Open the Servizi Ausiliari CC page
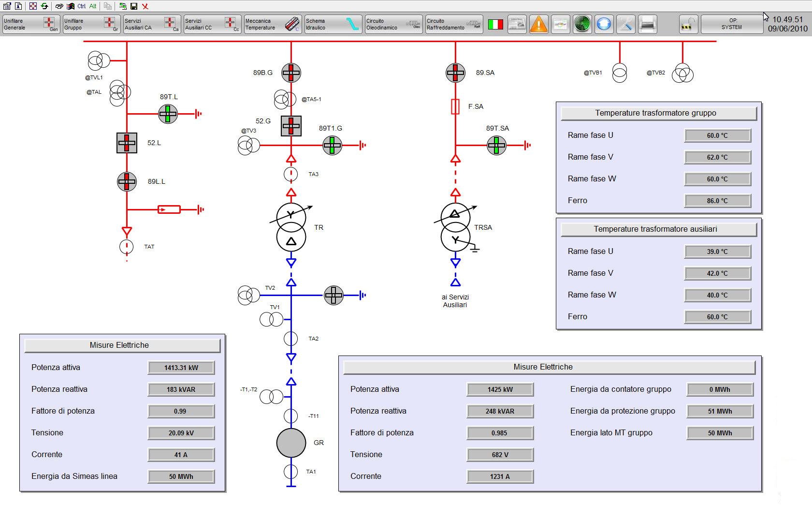This screenshot has width=812, height=520. pos(212,24)
